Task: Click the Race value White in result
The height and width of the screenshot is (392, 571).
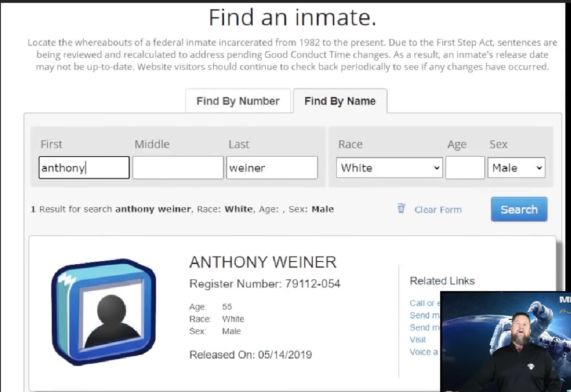Action: point(233,319)
